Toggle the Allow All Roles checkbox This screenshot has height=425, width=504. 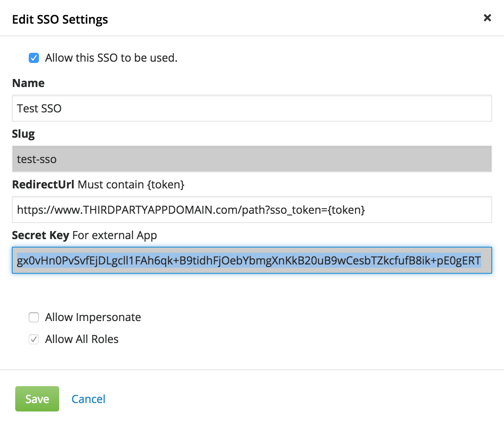(x=34, y=339)
